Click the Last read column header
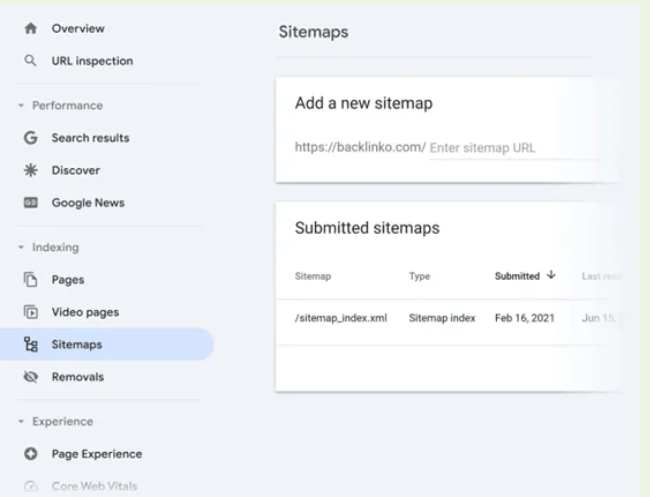650x497 pixels. click(x=602, y=276)
